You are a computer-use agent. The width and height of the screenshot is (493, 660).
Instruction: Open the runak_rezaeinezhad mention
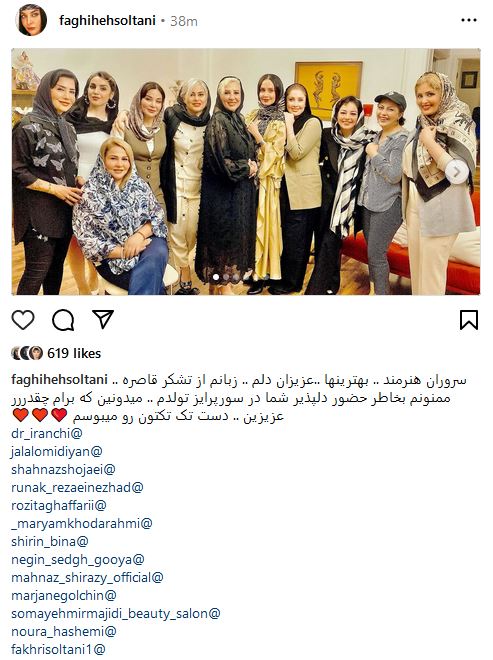tap(77, 487)
